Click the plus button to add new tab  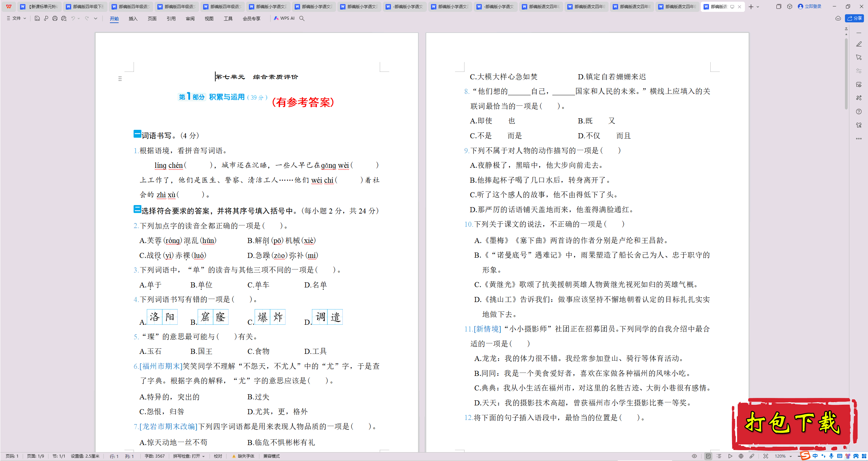(751, 7)
